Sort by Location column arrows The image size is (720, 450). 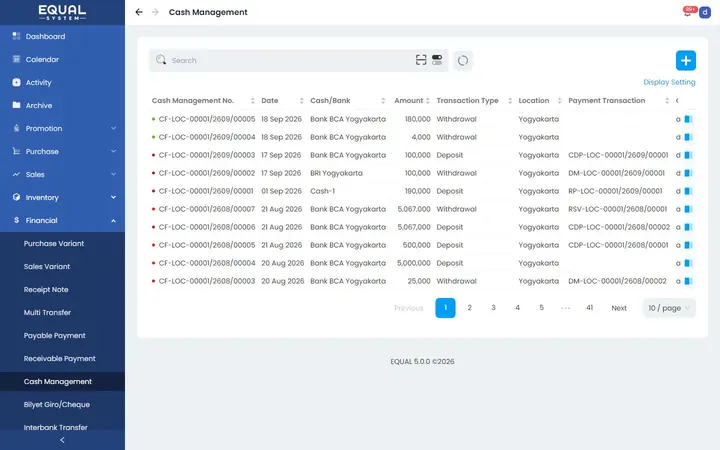[x=559, y=101]
